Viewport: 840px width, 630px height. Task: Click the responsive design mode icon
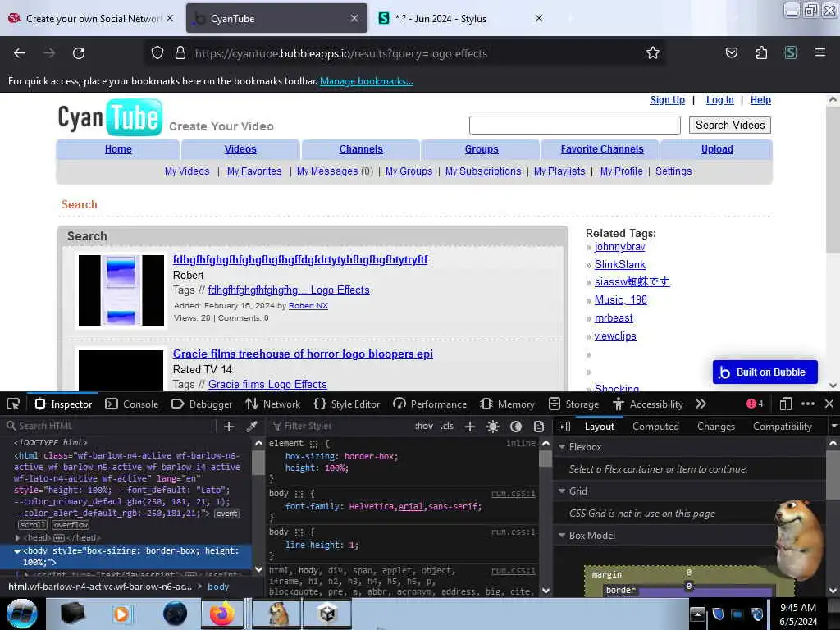tap(786, 404)
